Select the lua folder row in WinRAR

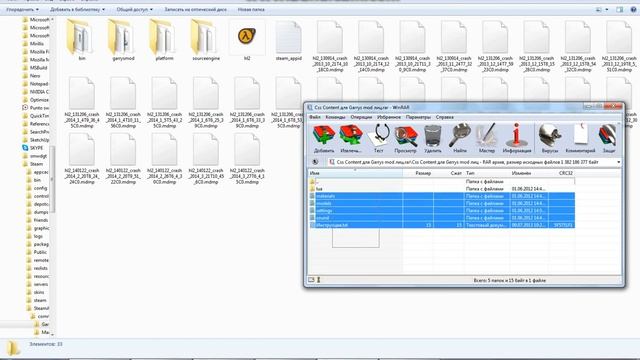pos(442,189)
